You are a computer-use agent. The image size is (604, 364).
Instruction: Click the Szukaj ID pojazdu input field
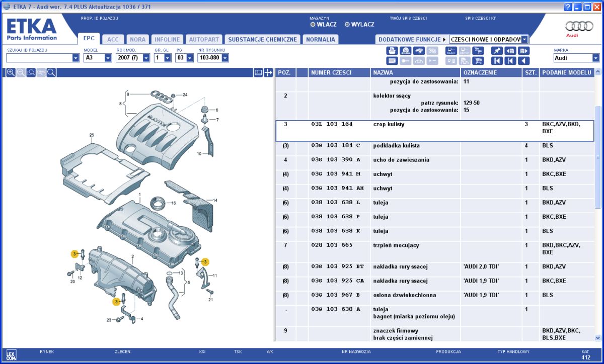pyautogui.click(x=39, y=58)
